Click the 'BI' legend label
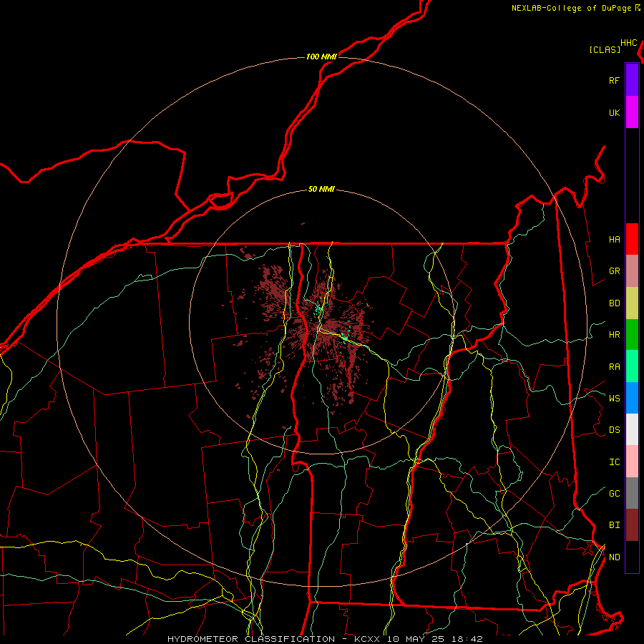Image resolution: width=644 pixels, height=644 pixels. coord(614,525)
